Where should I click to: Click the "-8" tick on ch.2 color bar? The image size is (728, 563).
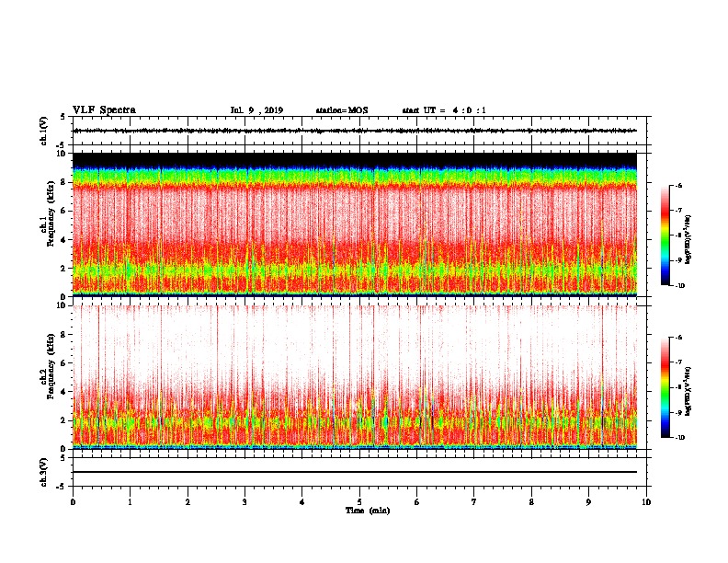(678, 387)
